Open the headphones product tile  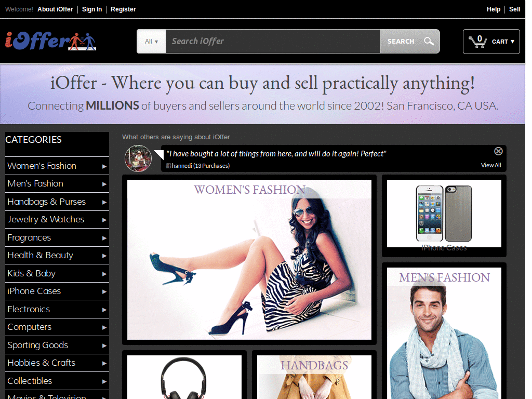(x=184, y=377)
